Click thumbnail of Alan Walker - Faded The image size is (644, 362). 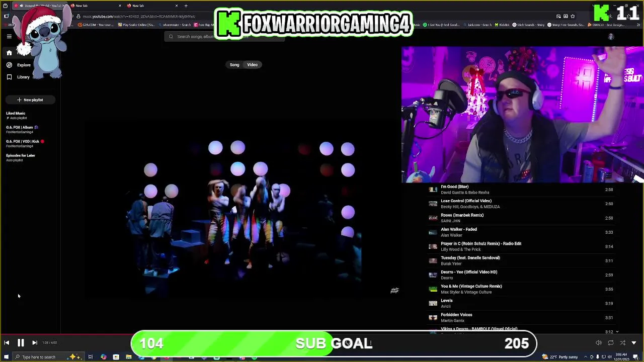point(433,232)
